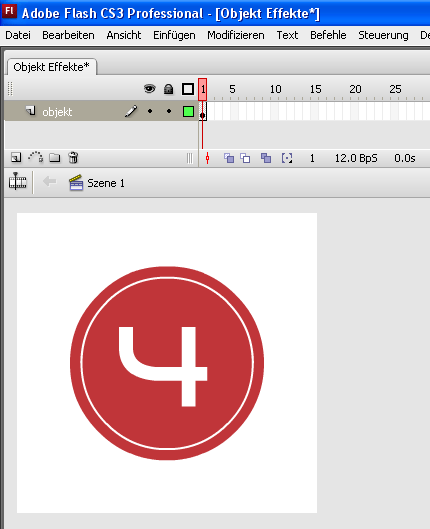Click frame 25 on the timeline ruler
The width and height of the screenshot is (430, 529).
click(395, 89)
